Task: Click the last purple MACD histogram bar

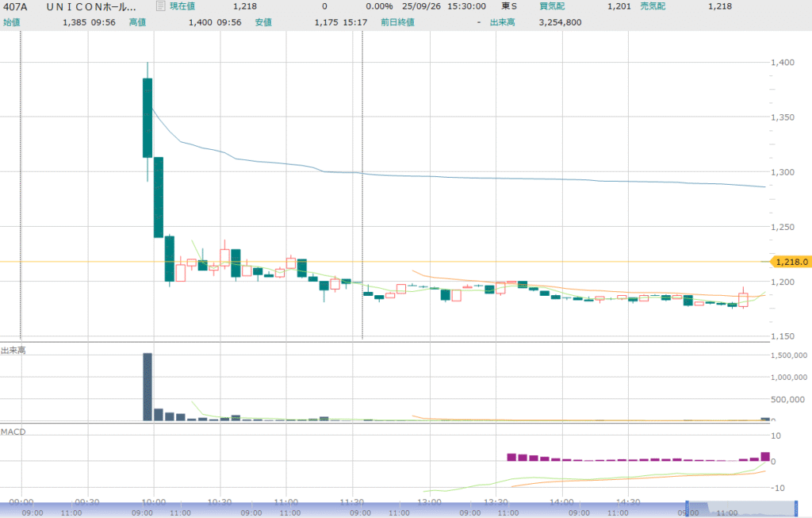Action: pyautogui.click(x=764, y=457)
